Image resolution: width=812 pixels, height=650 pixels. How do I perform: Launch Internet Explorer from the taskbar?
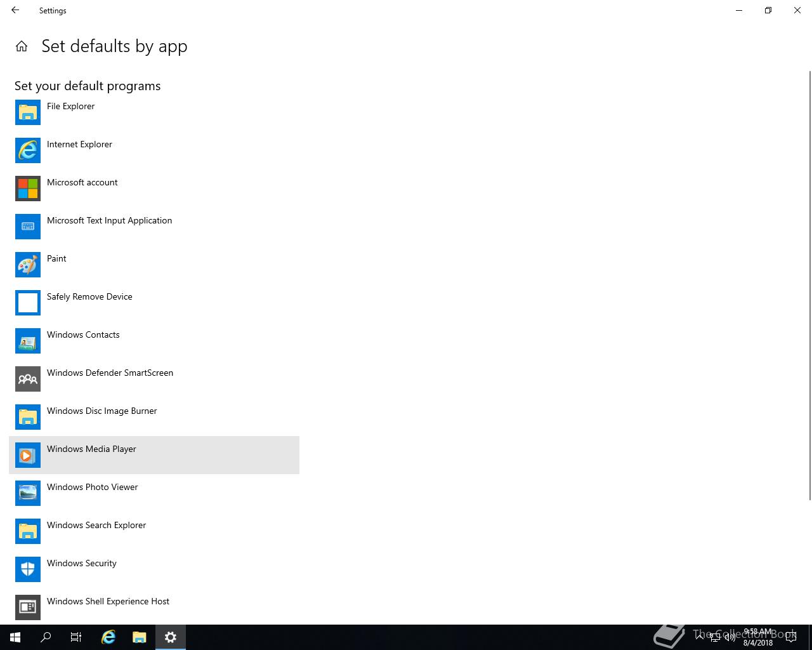coord(108,637)
